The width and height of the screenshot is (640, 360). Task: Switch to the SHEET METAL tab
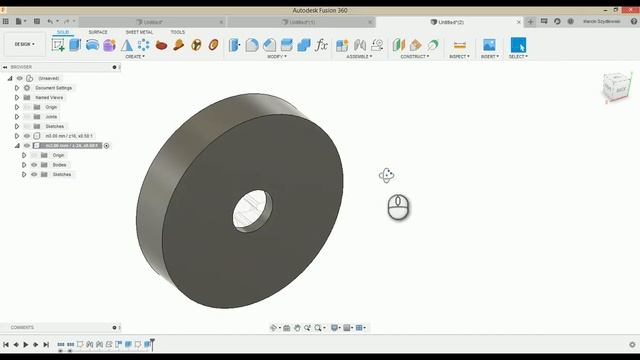[139, 32]
